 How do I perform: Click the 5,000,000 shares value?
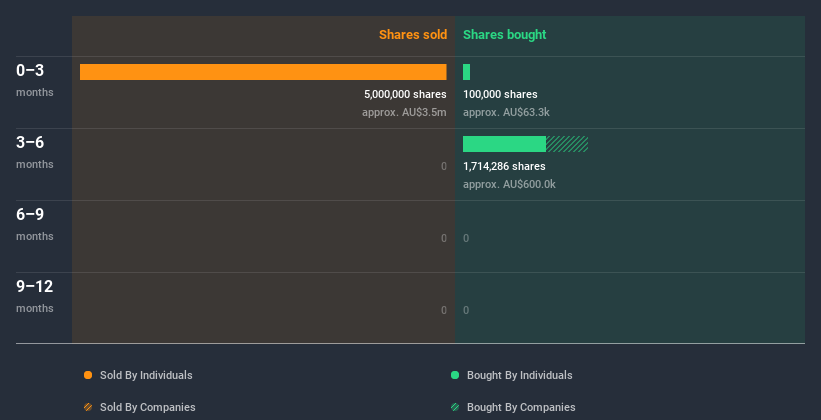(405, 94)
